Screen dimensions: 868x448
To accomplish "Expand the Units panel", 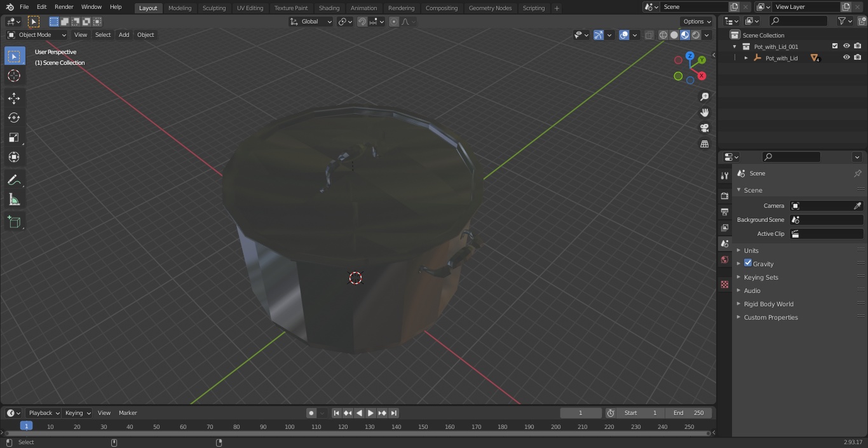I will pos(799,250).
